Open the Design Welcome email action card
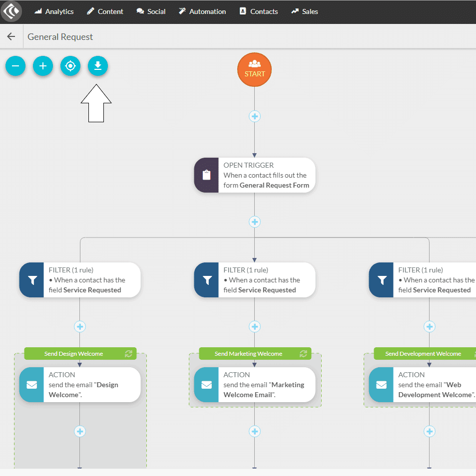This screenshot has height=476, width=476. click(x=80, y=385)
